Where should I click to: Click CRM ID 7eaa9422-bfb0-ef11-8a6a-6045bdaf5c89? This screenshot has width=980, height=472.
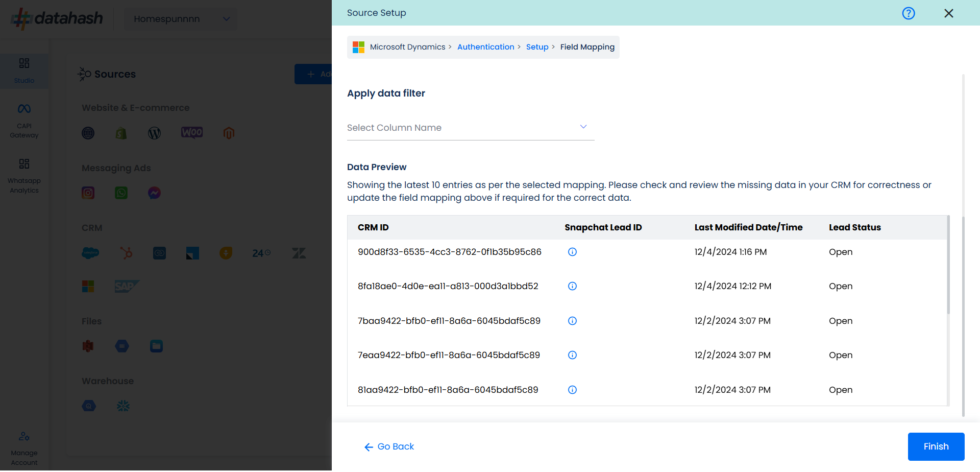(449, 355)
